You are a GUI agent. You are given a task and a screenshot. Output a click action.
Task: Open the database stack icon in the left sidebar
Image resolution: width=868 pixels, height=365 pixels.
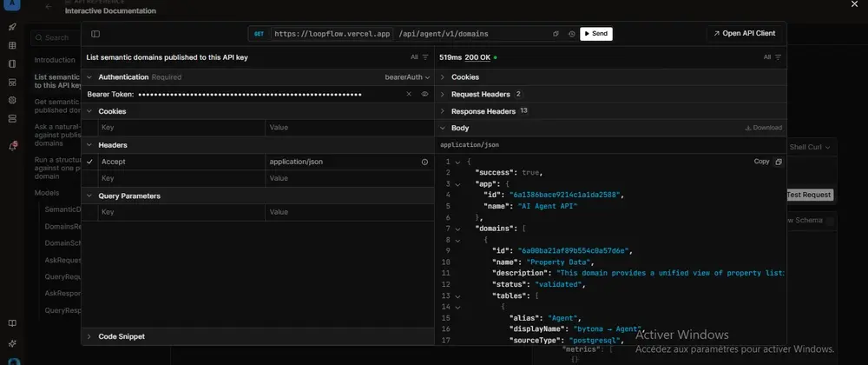[12, 118]
